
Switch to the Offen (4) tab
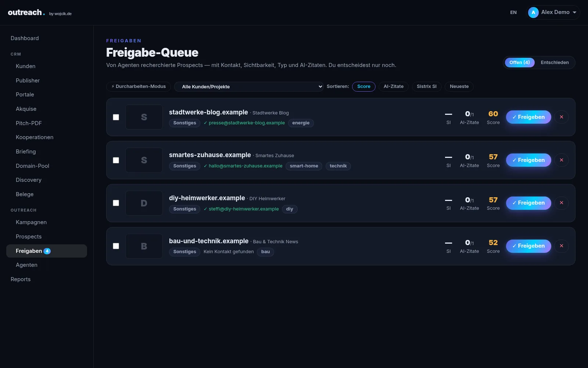tap(519, 63)
